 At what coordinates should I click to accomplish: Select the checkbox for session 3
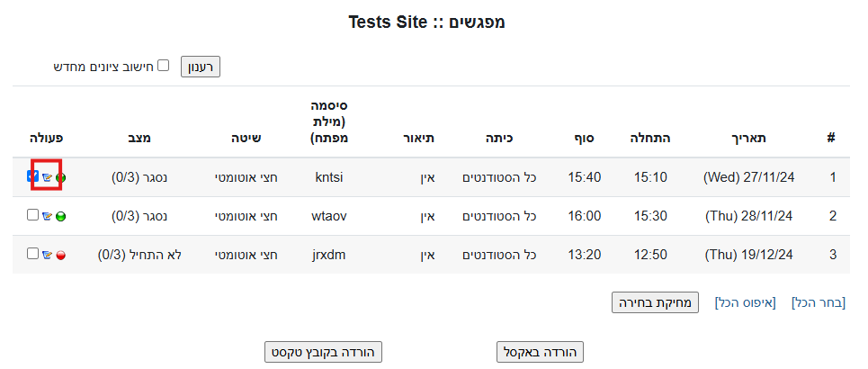pyautogui.click(x=32, y=254)
